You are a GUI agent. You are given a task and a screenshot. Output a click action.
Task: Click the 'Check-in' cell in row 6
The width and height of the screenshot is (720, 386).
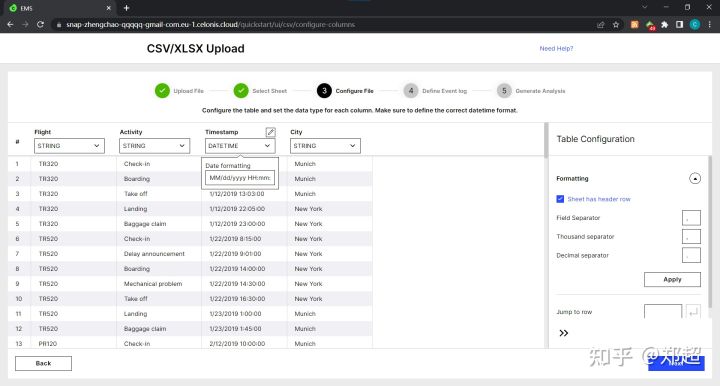point(137,239)
